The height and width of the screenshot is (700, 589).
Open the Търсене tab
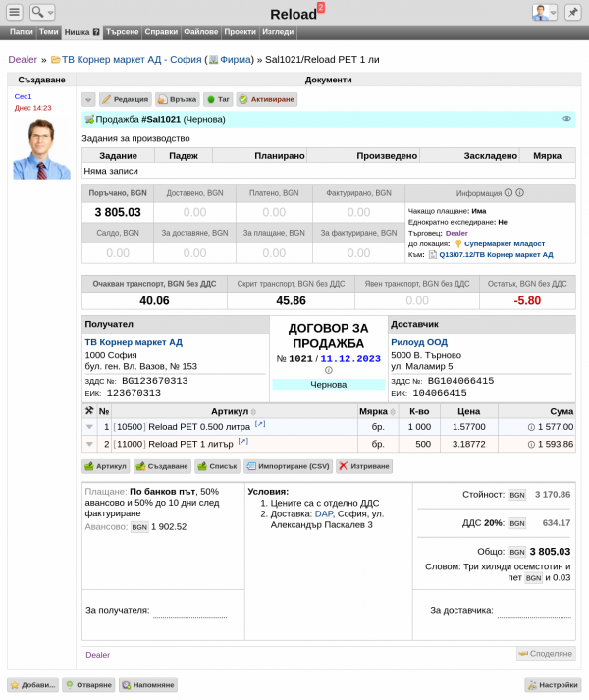123,32
